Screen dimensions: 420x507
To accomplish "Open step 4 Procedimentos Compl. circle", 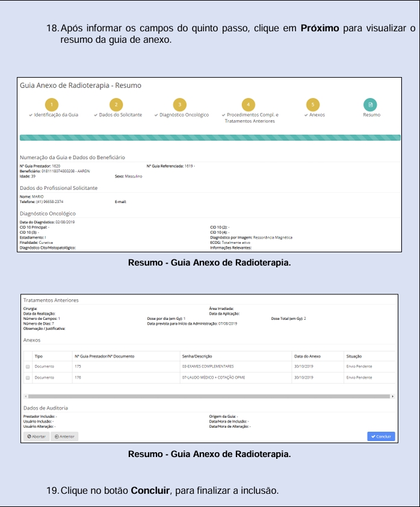I will [x=248, y=105].
